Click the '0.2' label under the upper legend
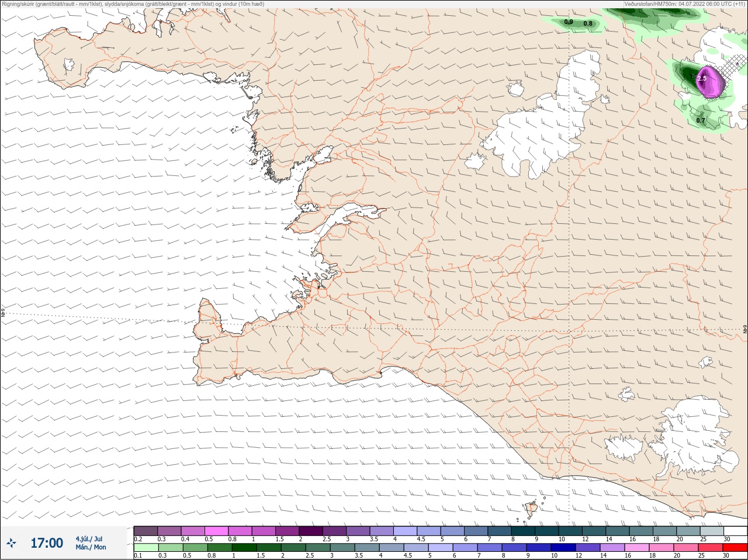 [x=138, y=539]
